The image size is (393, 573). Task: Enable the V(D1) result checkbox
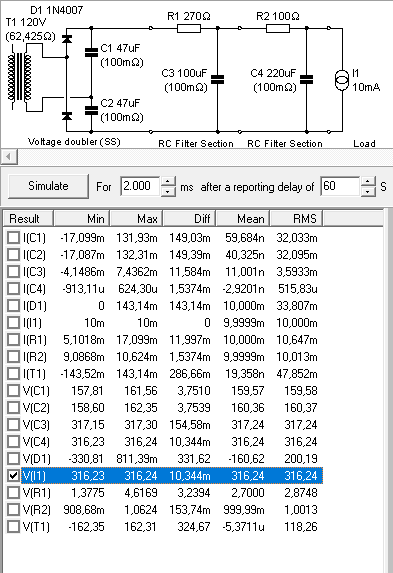point(14,459)
